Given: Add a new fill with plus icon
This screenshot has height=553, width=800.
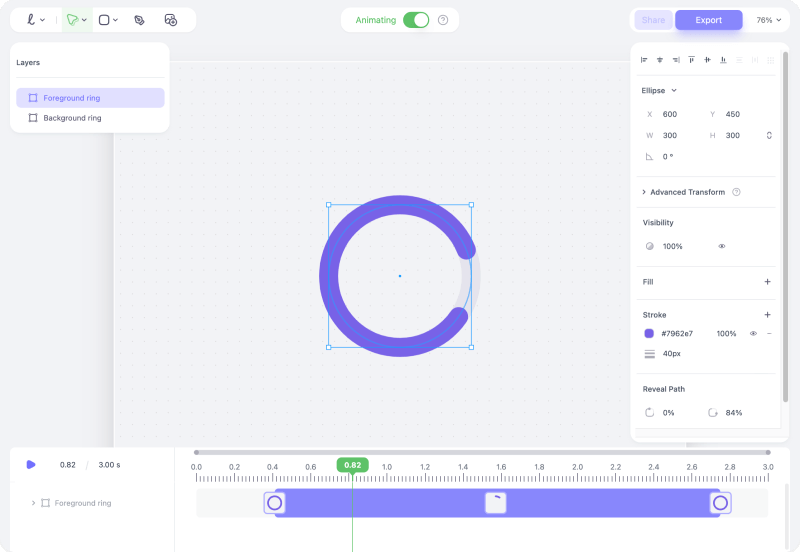Looking at the screenshot, I should pos(767,282).
